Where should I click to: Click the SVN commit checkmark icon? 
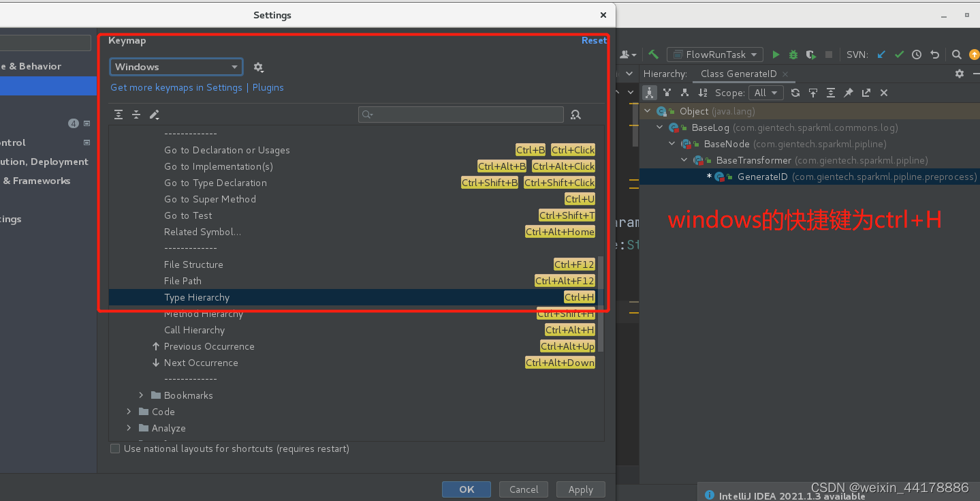pyautogui.click(x=898, y=55)
